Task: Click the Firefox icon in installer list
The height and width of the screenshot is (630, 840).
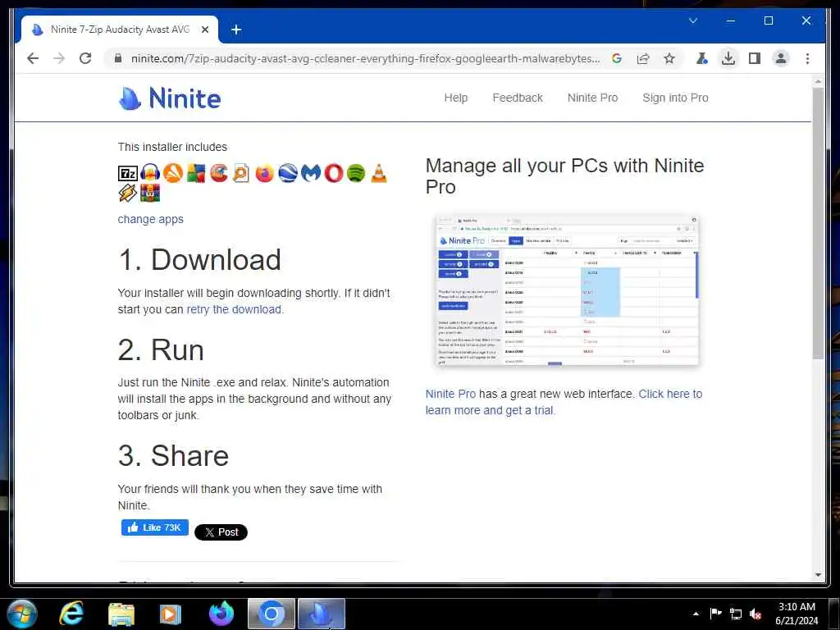Action: pyautogui.click(x=265, y=173)
